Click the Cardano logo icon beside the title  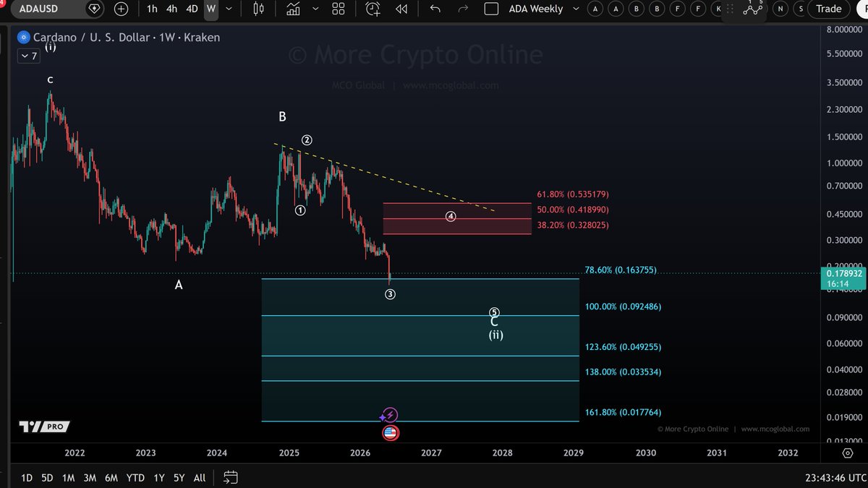[x=23, y=38]
